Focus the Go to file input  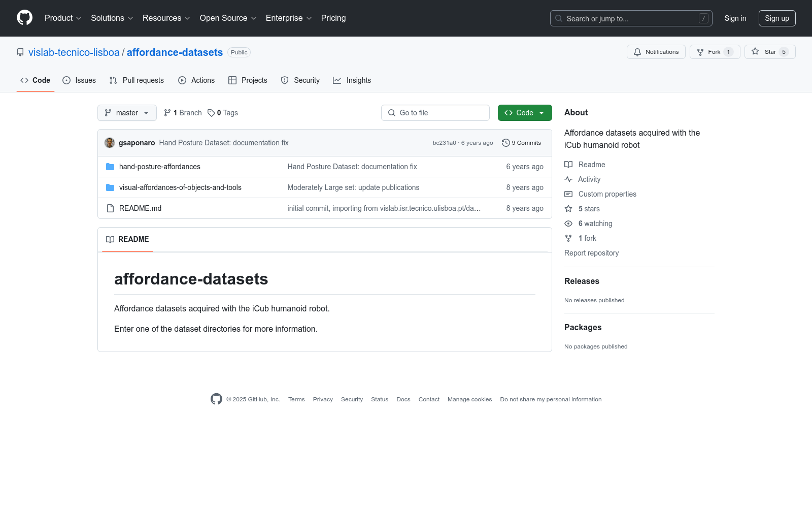click(x=435, y=113)
